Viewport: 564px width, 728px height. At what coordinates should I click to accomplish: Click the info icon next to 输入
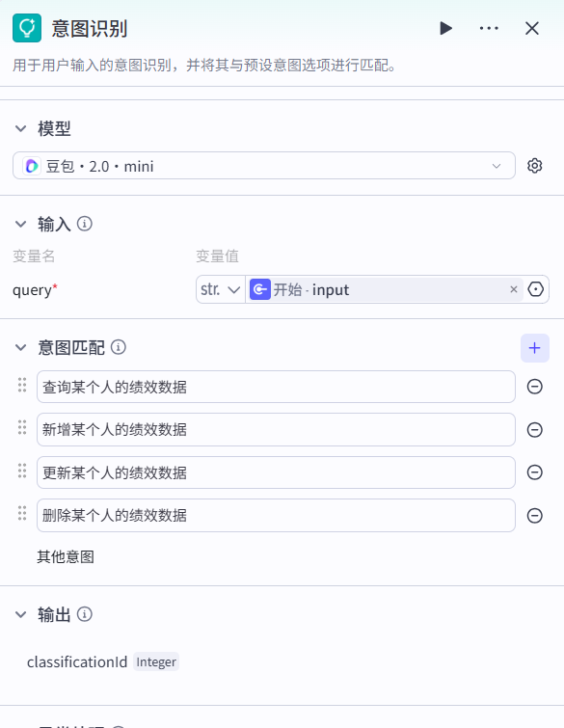[x=85, y=224]
